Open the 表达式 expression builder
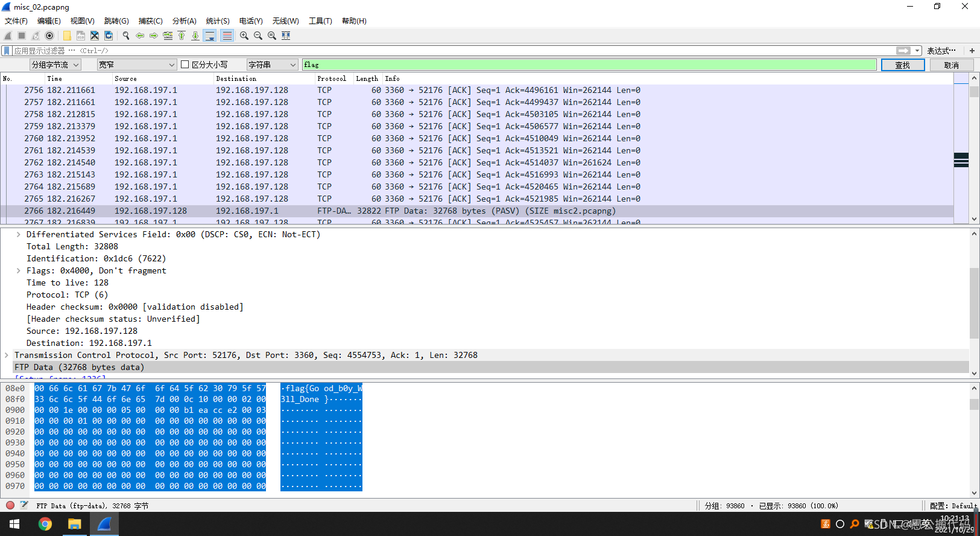980x536 pixels. (x=941, y=51)
